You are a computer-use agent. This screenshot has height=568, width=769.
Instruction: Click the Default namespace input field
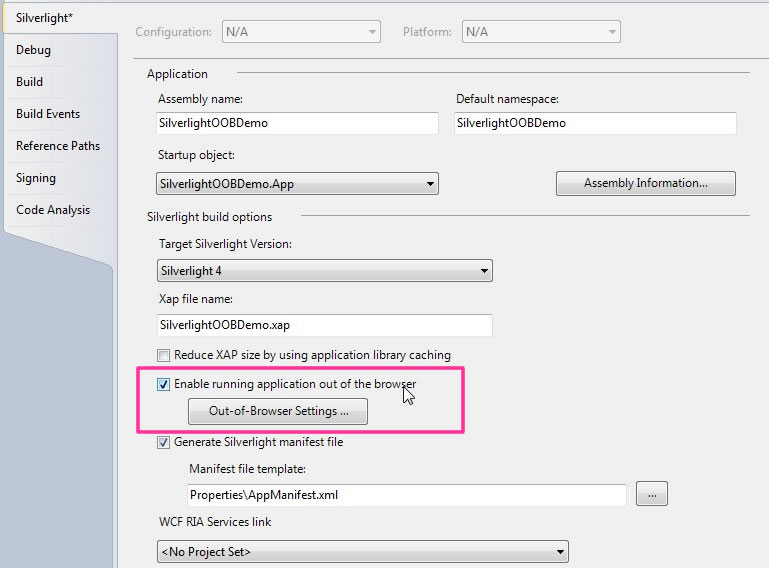pos(595,123)
